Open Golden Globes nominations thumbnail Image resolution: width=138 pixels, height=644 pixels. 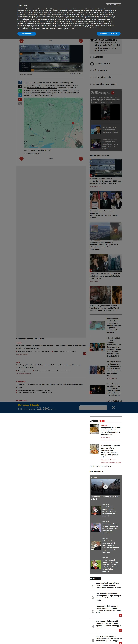click(x=105, y=200)
